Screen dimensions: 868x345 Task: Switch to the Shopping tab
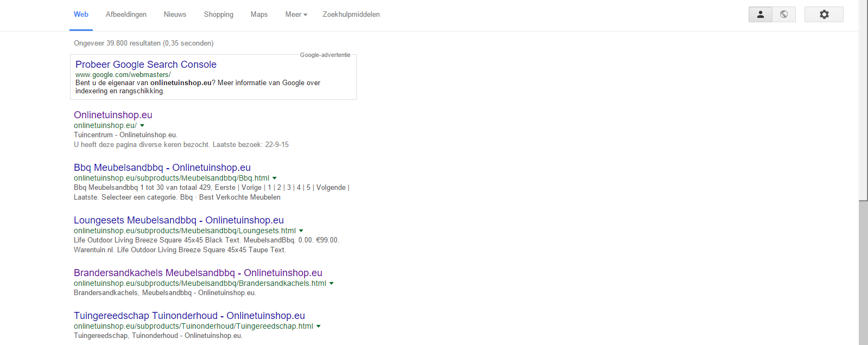coord(219,15)
